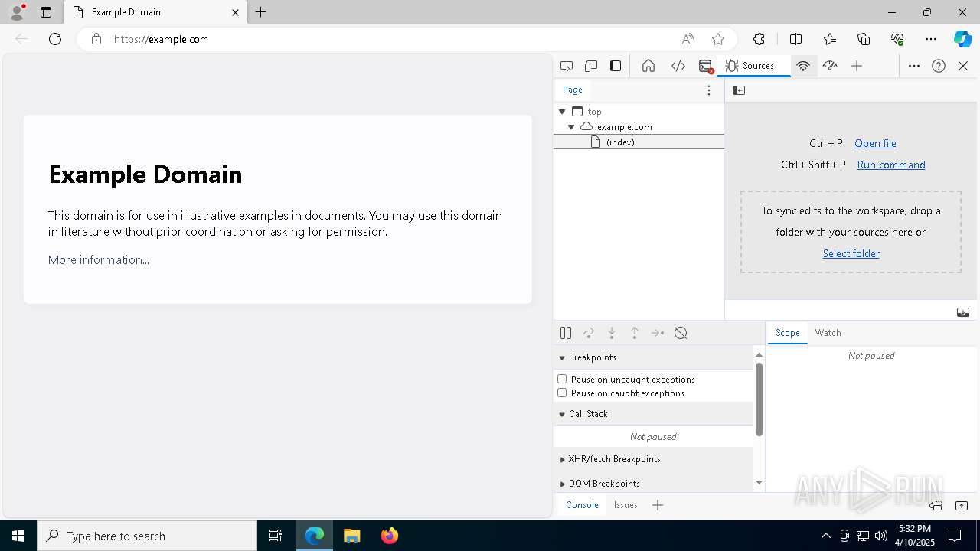Viewport: 980px width, 551px height.
Task: Open the Console tool icon with error badge
Action: (x=706, y=66)
